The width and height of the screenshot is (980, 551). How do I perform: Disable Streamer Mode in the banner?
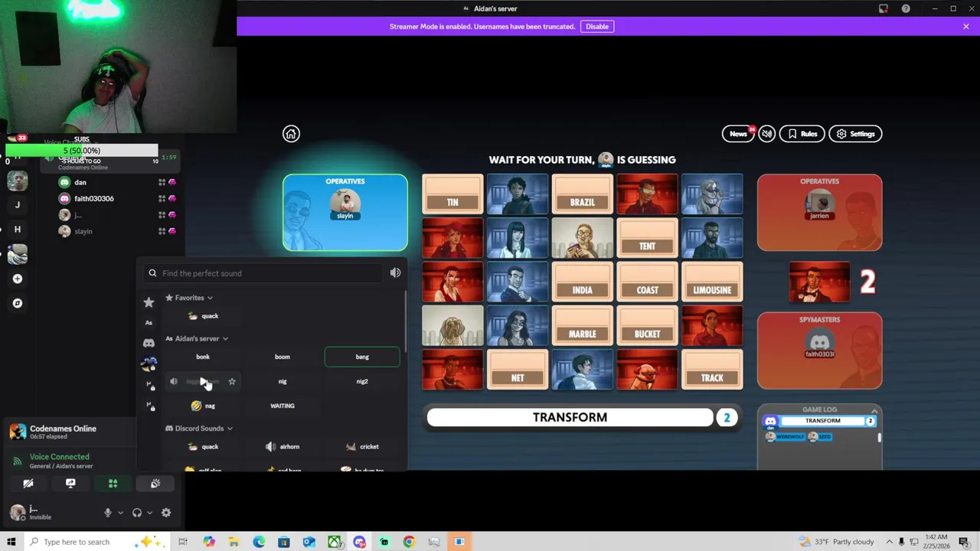[597, 27]
